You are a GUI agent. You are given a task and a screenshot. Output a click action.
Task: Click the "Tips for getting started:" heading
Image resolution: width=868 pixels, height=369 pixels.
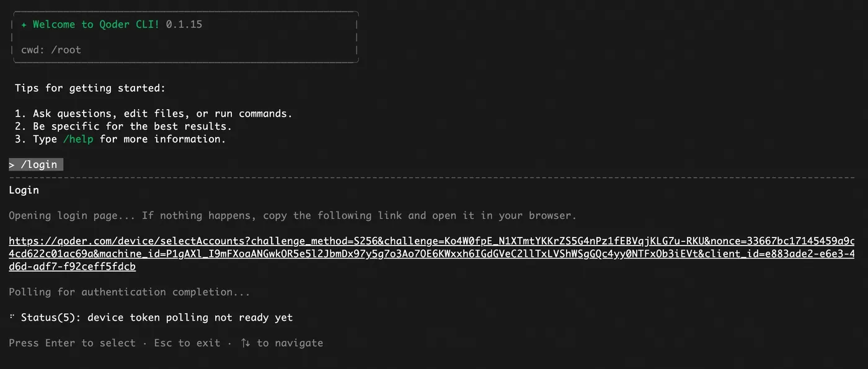90,88
